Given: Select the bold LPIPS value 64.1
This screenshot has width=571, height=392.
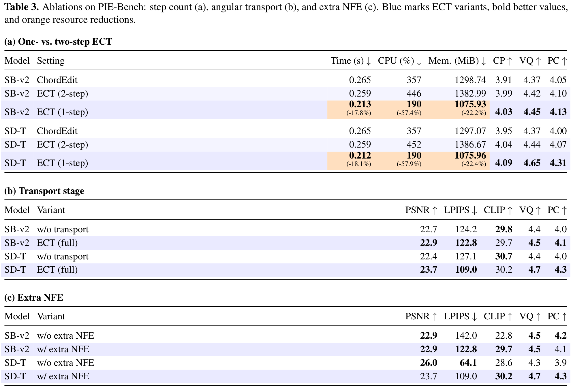Looking at the screenshot, I should pos(468,363).
